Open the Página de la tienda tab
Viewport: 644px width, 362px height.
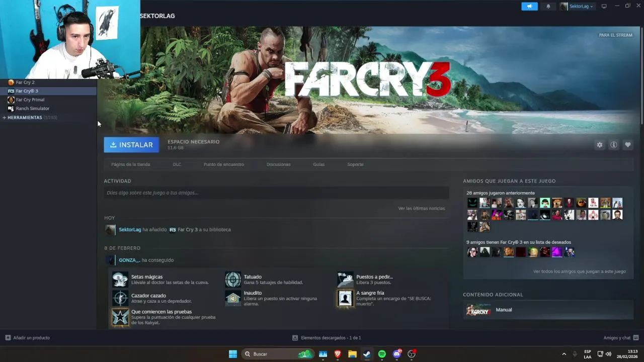point(130,164)
